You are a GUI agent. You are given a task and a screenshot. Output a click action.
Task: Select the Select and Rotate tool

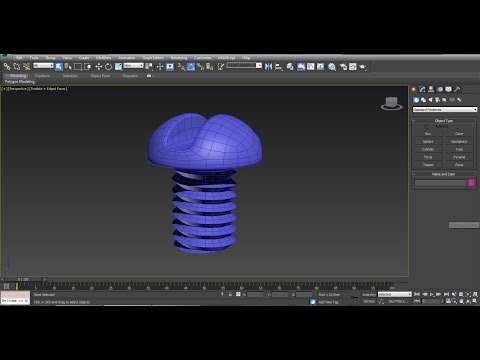[x=108, y=67]
